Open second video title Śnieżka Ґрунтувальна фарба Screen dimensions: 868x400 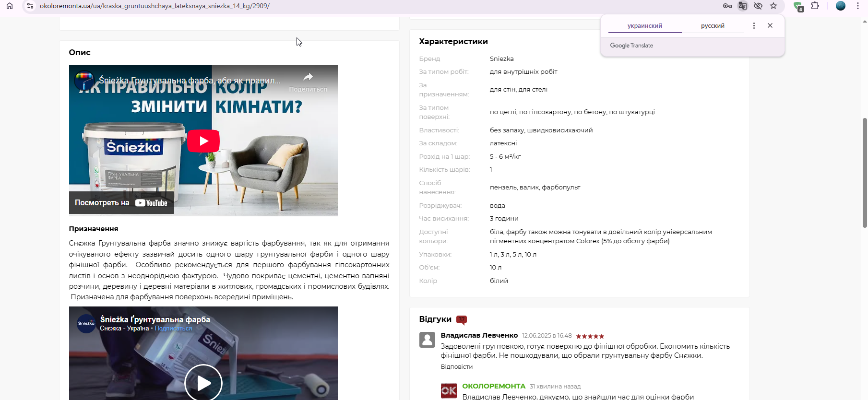point(155,319)
